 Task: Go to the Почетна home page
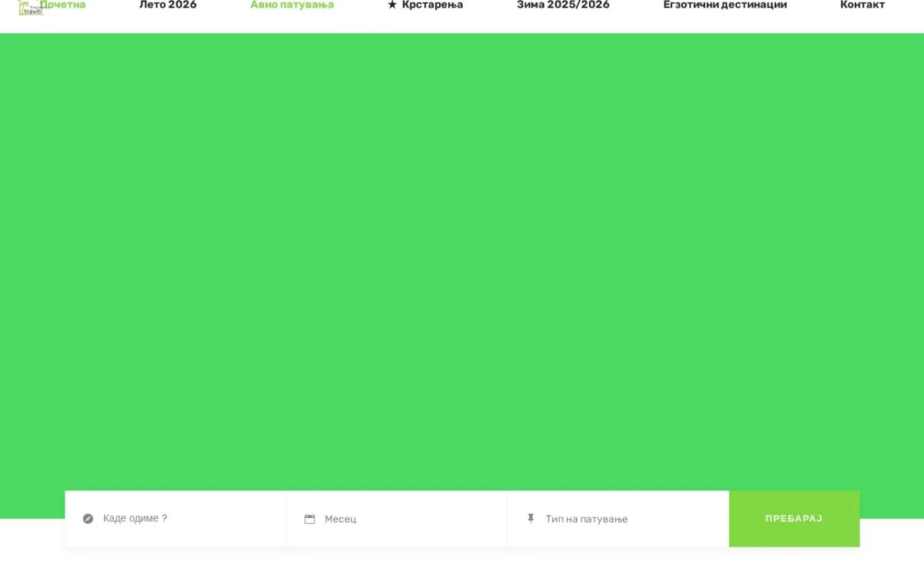(x=65, y=5)
